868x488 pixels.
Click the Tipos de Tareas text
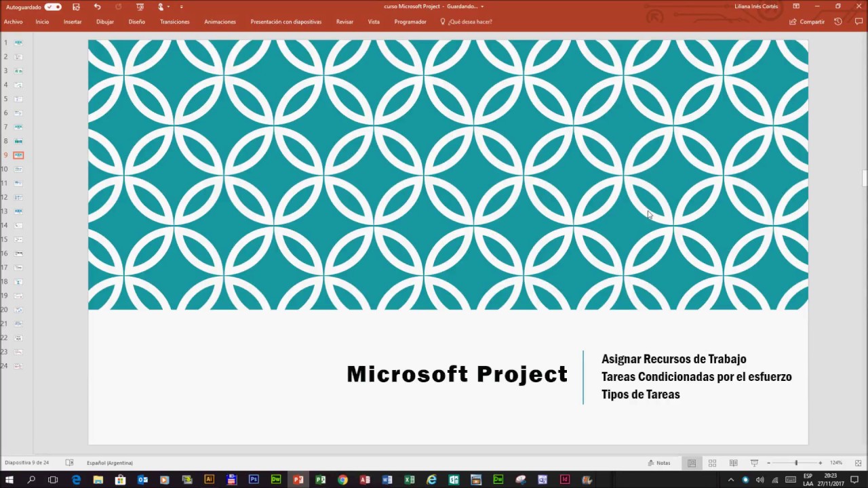[640, 394]
